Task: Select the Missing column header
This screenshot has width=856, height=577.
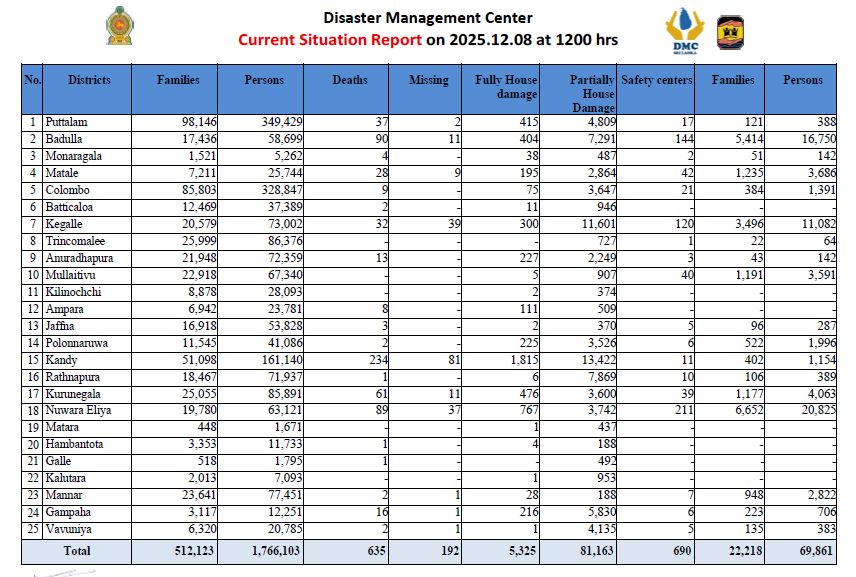Action: [428, 80]
